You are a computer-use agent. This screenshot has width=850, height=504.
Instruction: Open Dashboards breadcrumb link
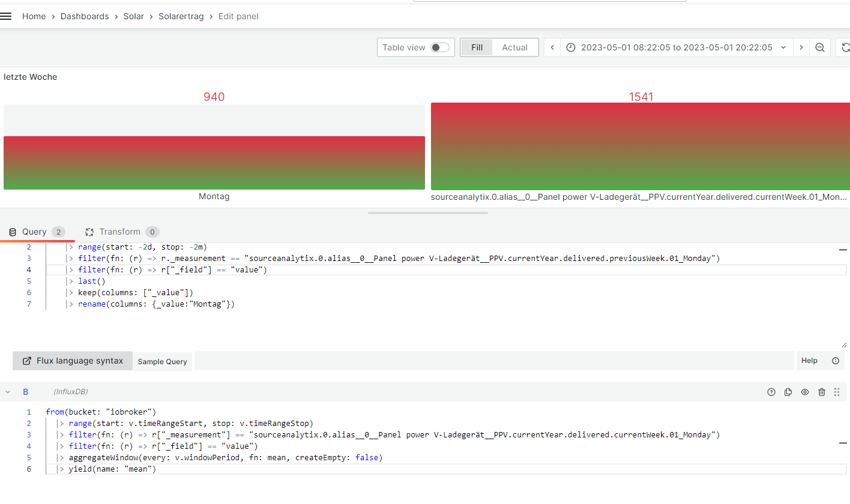[x=85, y=16]
